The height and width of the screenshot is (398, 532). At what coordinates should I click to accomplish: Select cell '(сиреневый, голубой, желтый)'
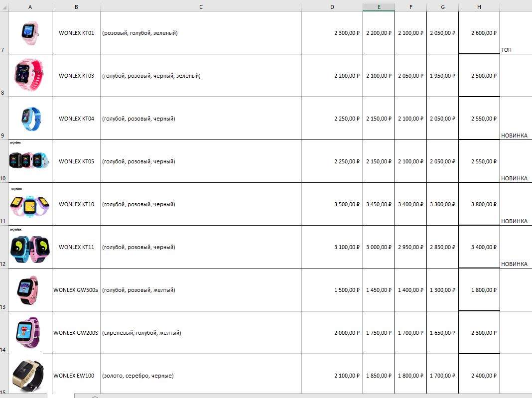pyautogui.click(x=201, y=333)
